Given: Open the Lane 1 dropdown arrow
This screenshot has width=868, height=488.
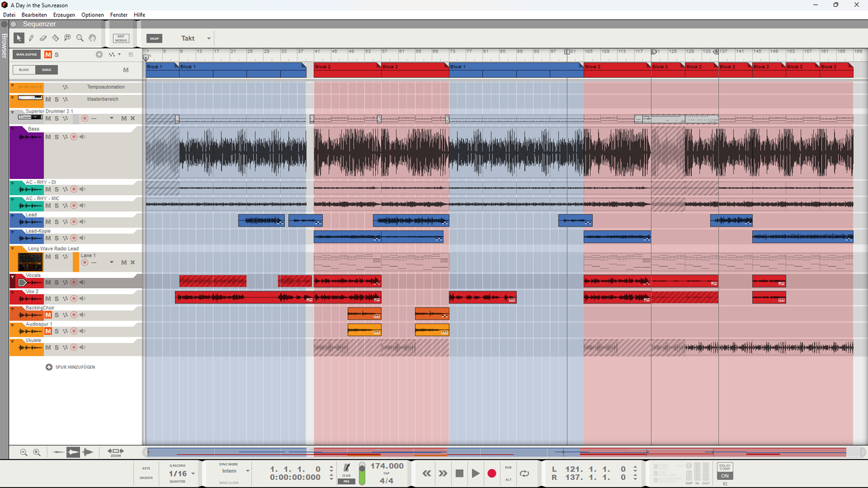Looking at the screenshot, I should pyautogui.click(x=112, y=262).
